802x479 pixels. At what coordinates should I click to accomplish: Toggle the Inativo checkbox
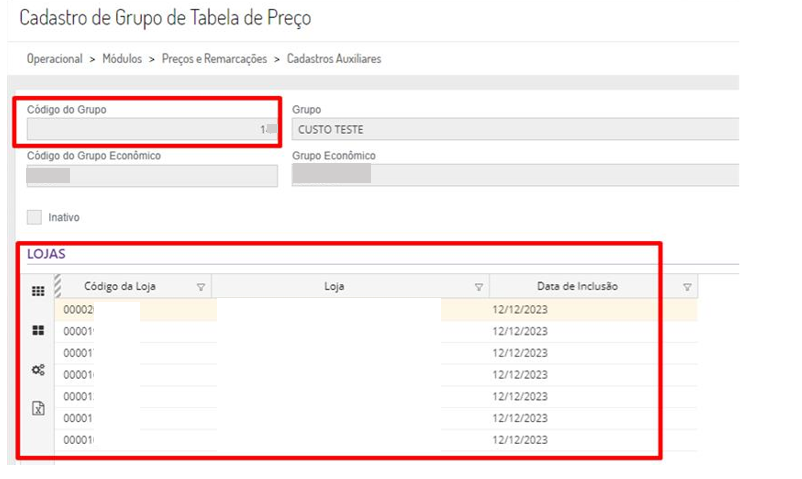pyautogui.click(x=35, y=217)
